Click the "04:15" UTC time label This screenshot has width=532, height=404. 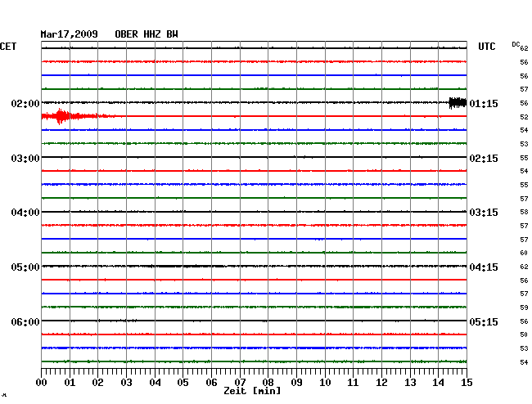484,267
